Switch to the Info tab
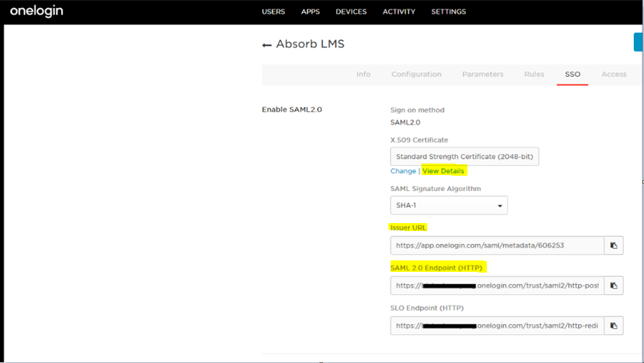Image resolution: width=644 pixels, height=363 pixels. click(363, 74)
